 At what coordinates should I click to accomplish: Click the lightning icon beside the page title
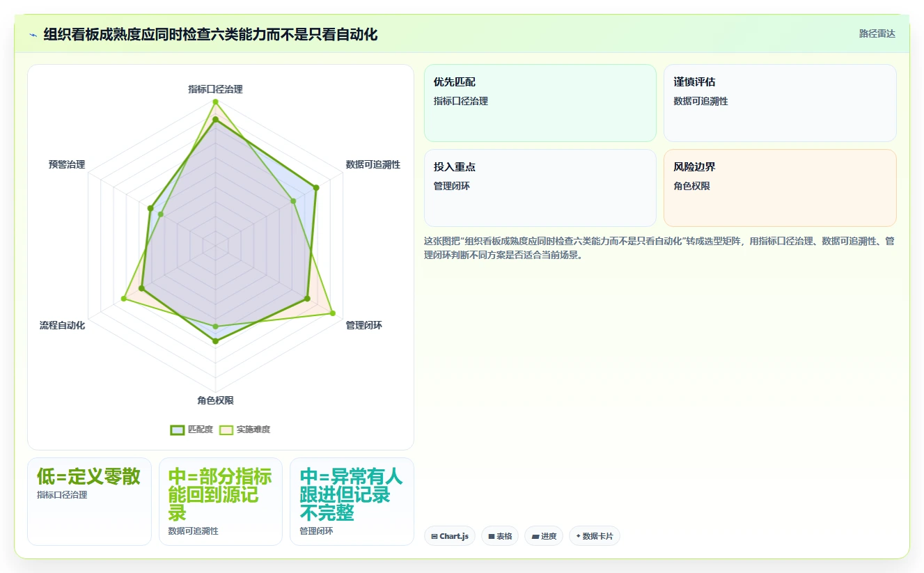pyautogui.click(x=33, y=35)
